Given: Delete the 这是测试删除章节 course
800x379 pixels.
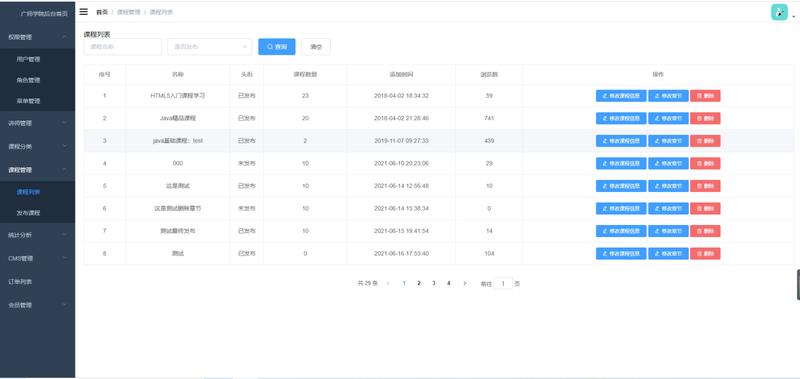Looking at the screenshot, I should (x=705, y=209).
